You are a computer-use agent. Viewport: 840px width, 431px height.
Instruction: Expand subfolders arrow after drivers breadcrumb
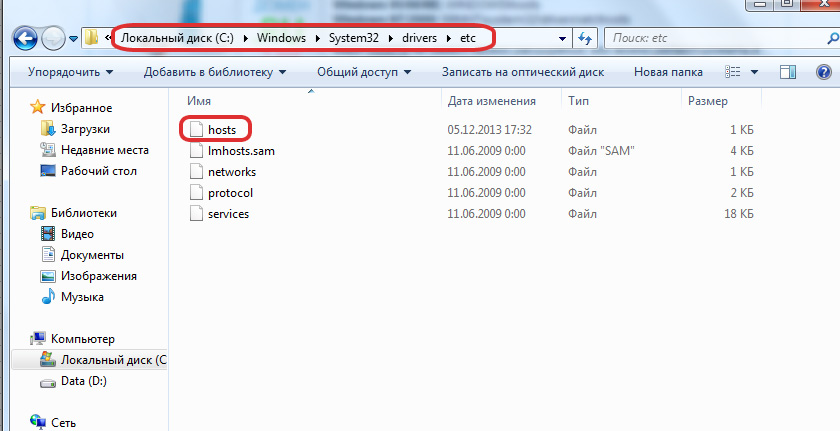pyautogui.click(x=448, y=38)
